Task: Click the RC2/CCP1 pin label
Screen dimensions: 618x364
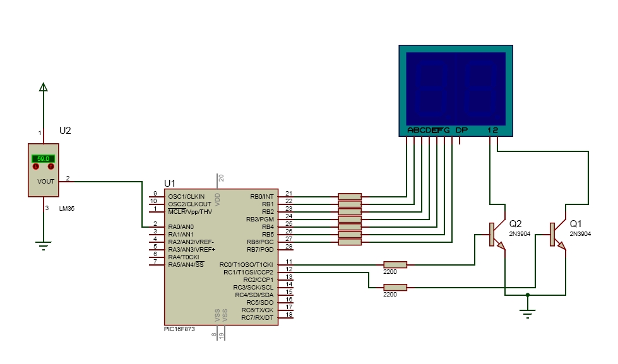Action: (258, 279)
